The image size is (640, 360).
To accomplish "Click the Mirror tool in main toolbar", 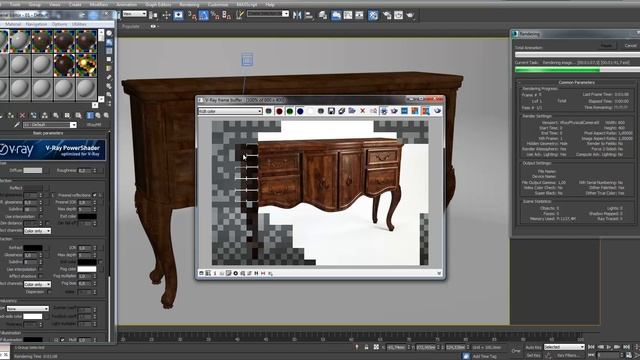I will point(297,16).
